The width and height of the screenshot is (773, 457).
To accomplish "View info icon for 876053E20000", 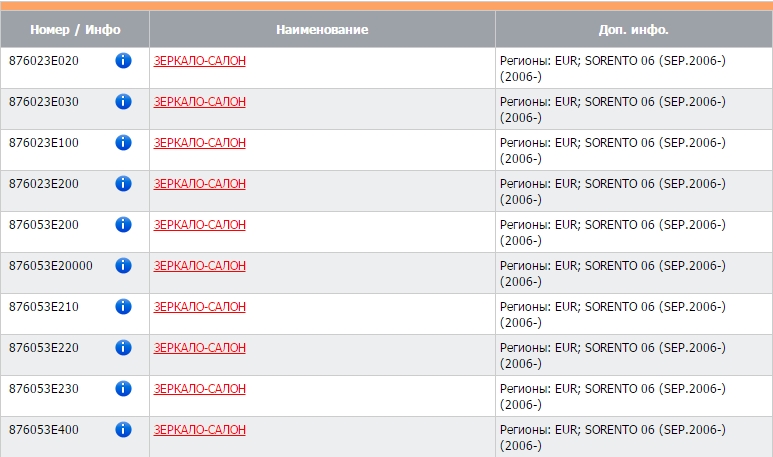I will [x=124, y=266].
